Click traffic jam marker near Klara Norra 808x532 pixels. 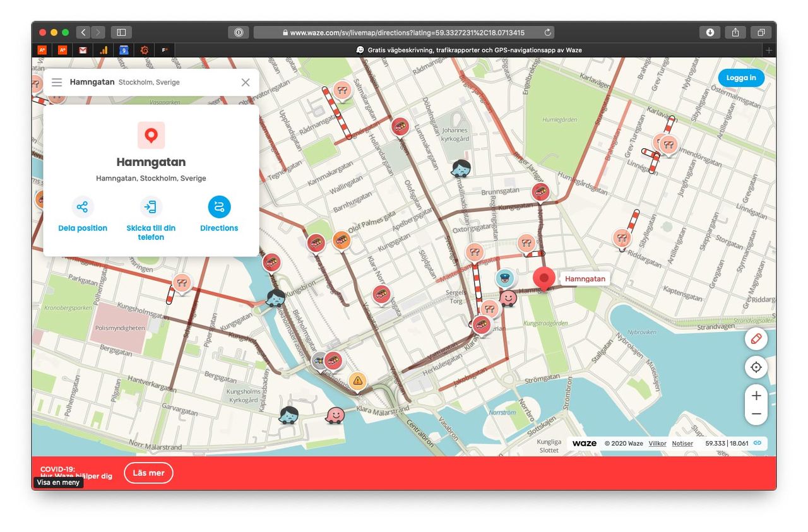(x=381, y=294)
